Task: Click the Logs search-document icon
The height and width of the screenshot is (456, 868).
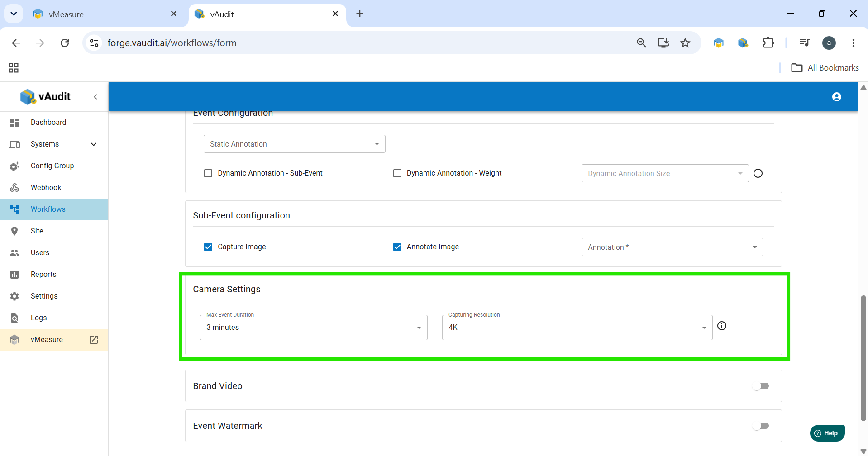Action: 14,318
